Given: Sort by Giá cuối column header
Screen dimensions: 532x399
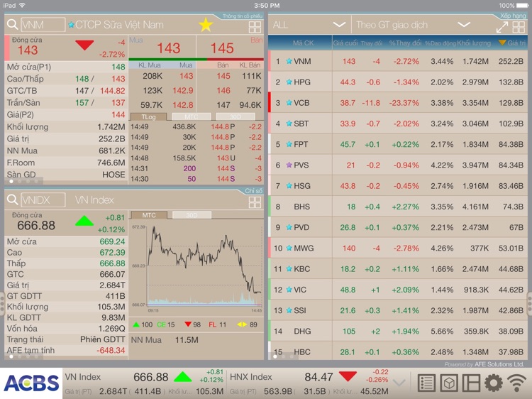Looking at the screenshot, I should click(345, 43).
